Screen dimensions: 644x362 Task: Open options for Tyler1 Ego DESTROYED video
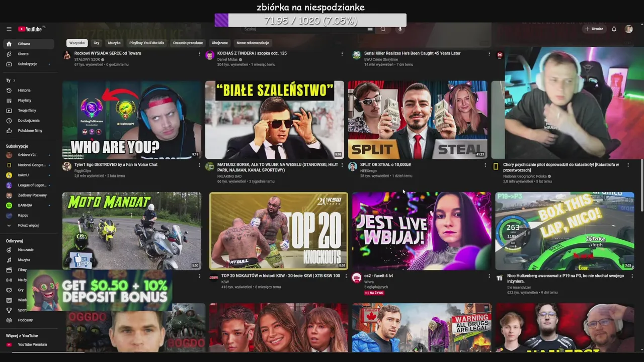(x=199, y=165)
